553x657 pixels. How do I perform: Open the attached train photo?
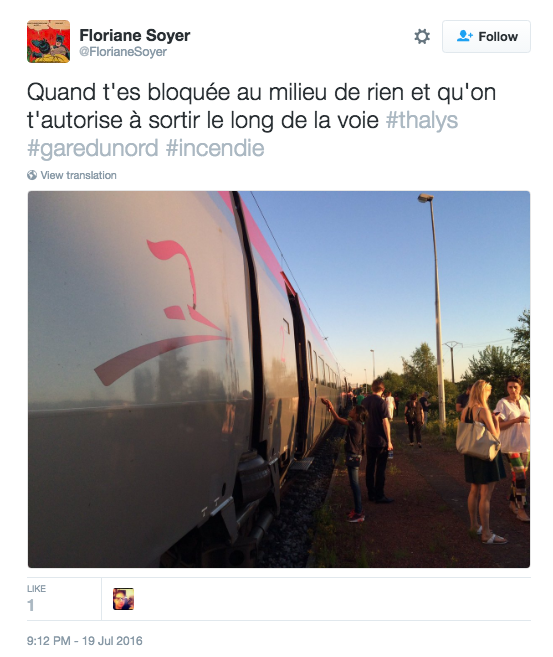[x=279, y=379]
